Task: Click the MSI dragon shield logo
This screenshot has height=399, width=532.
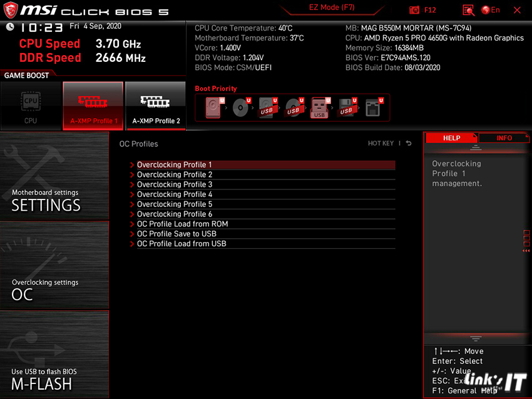Action: click(11, 10)
